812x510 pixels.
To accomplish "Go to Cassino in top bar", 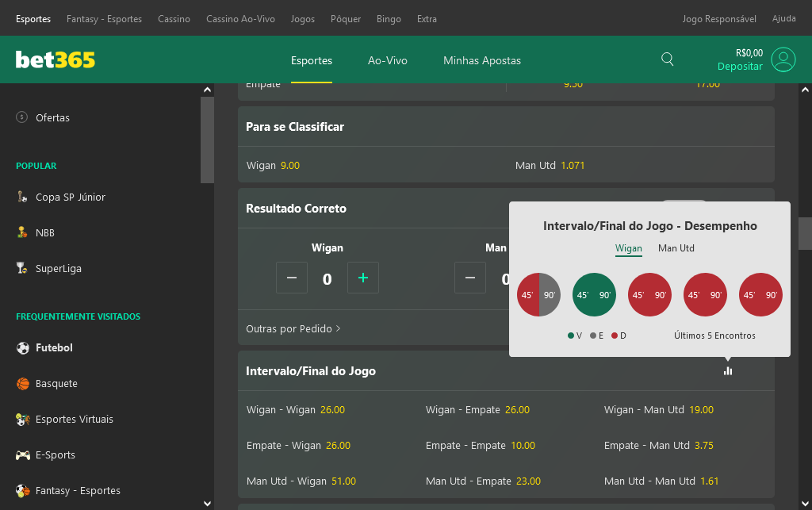I will pos(174,19).
